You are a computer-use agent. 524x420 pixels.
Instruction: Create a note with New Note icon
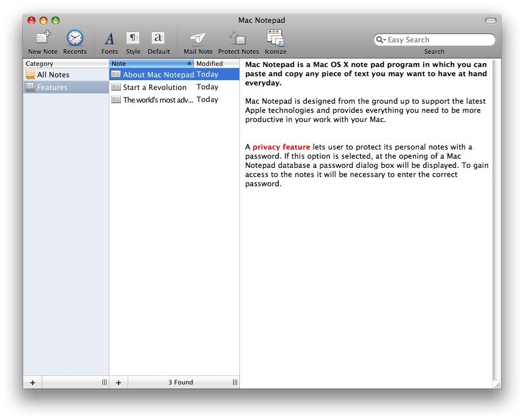tap(43, 38)
